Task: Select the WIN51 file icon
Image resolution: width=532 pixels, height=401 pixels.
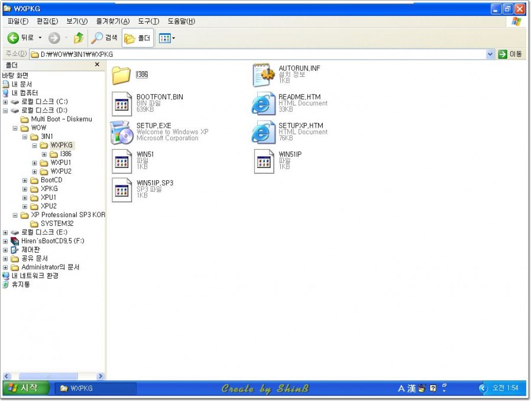Action: [121, 161]
